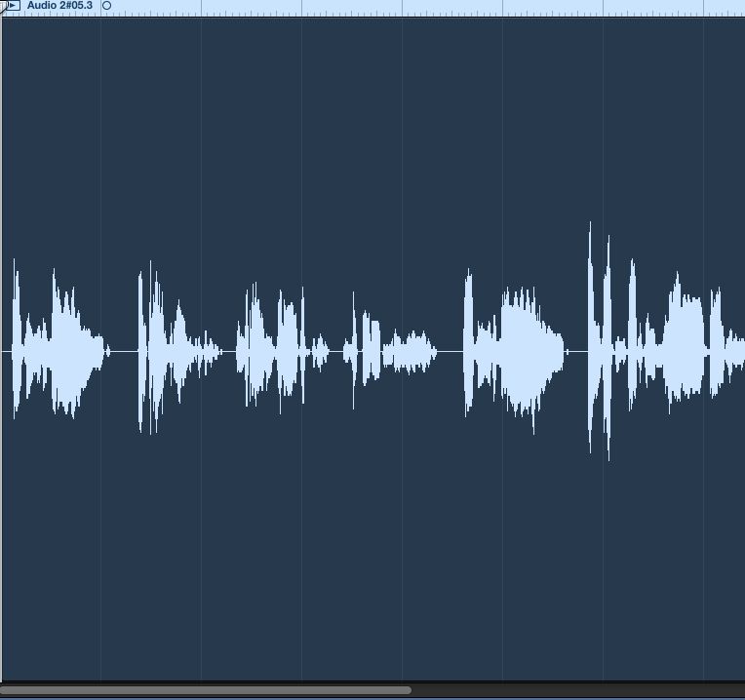Click the play icon on the audio event header

point(13,6)
